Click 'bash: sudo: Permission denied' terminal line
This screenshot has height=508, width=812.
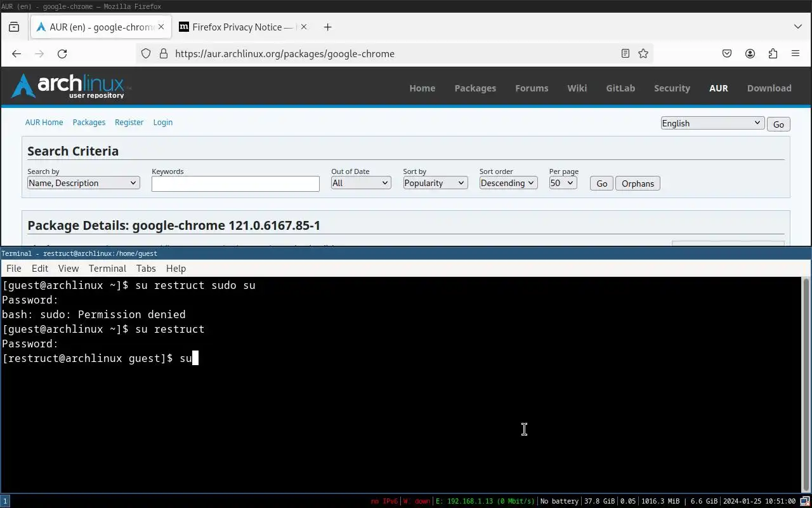click(x=94, y=314)
